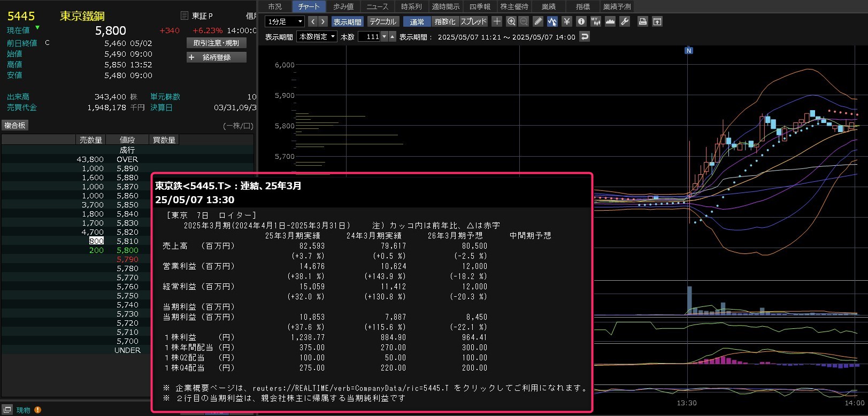
Task: Click the orange warning icon near 現物
Action: pos(37,410)
